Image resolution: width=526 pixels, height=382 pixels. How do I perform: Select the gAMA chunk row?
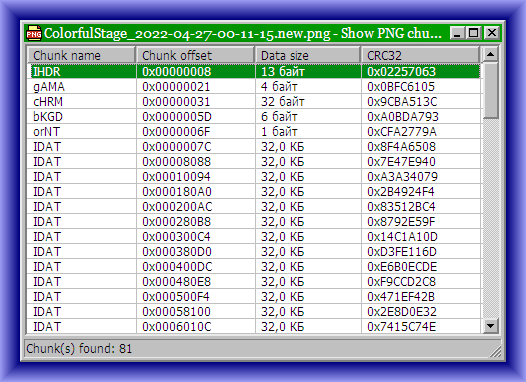[x=254, y=87]
